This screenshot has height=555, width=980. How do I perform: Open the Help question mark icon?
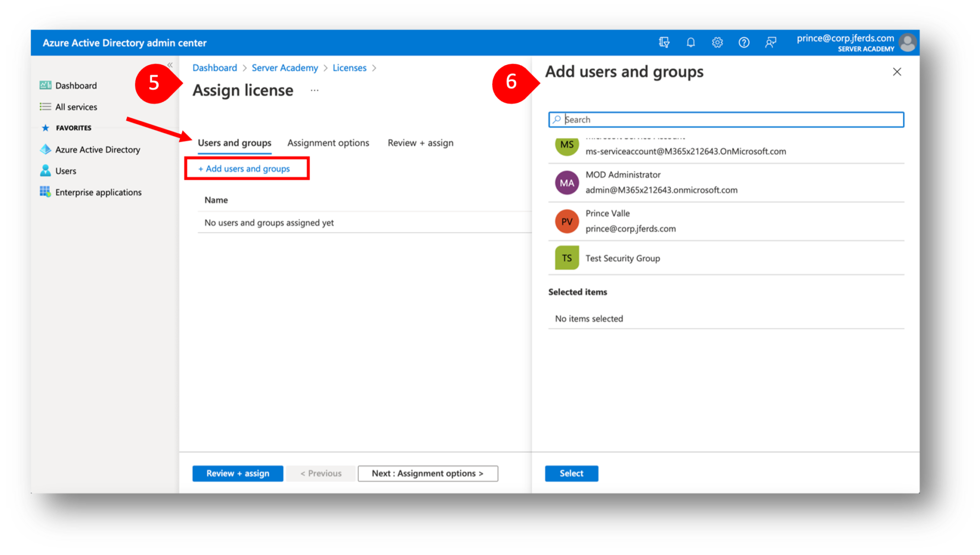744,42
